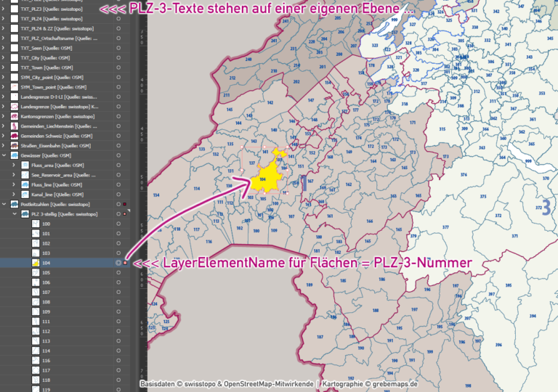The height and width of the screenshot is (392, 558).
Task: Select sublayer 108 in the layers list
Action: pyautogui.click(x=46, y=302)
